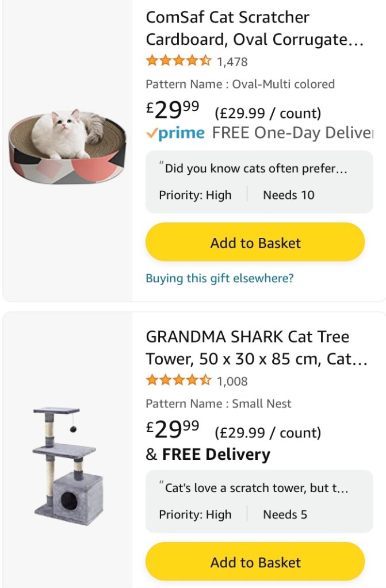View the 1,478 reviews count
The height and width of the screenshot is (588, 386).
232,62
